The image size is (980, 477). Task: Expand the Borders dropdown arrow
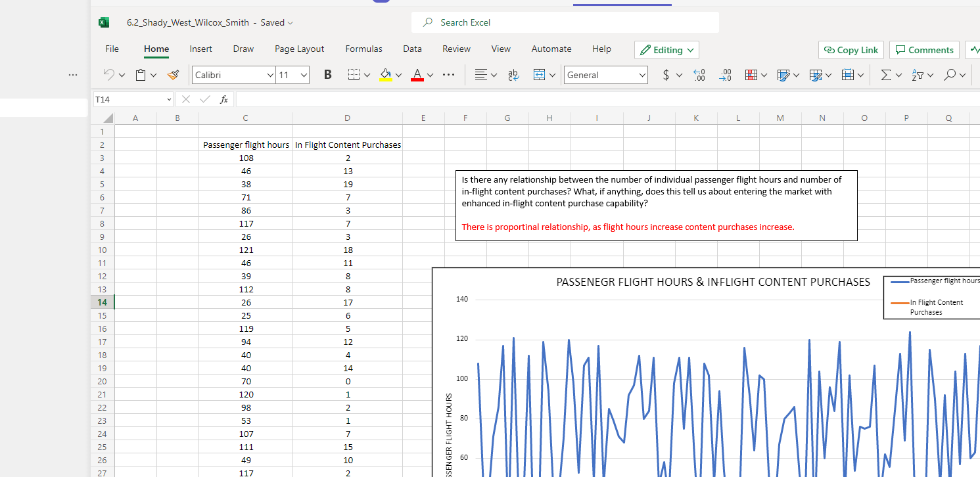[367, 76]
